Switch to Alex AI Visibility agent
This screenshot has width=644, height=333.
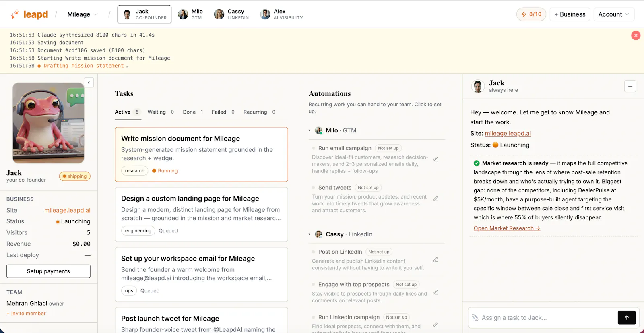click(x=281, y=14)
